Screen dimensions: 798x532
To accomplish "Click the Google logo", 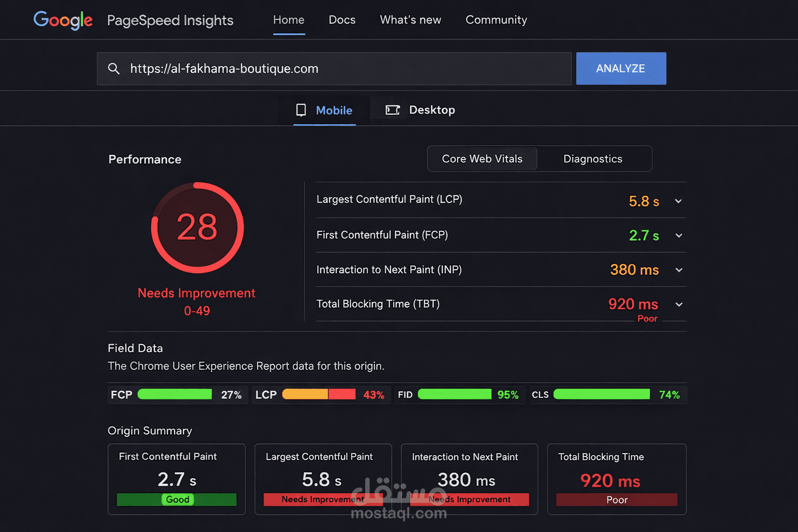I will click(x=63, y=20).
